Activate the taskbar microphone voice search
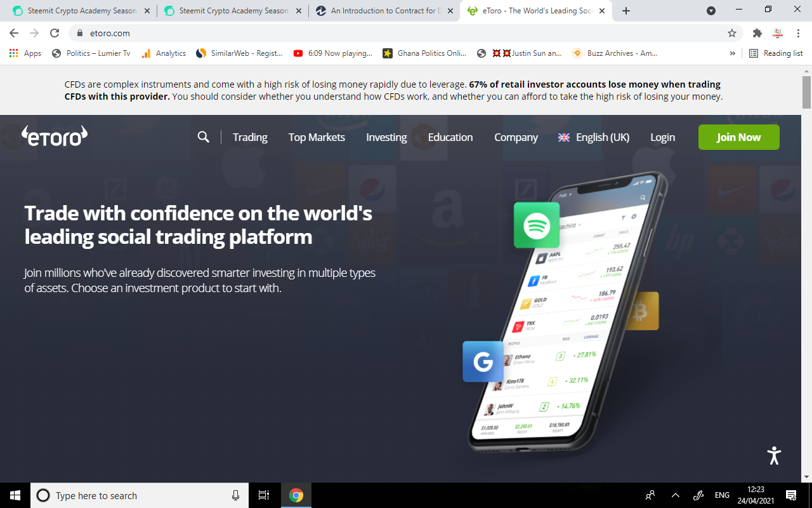Image resolution: width=812 pixels, height=508 pixels. (235, 495)
